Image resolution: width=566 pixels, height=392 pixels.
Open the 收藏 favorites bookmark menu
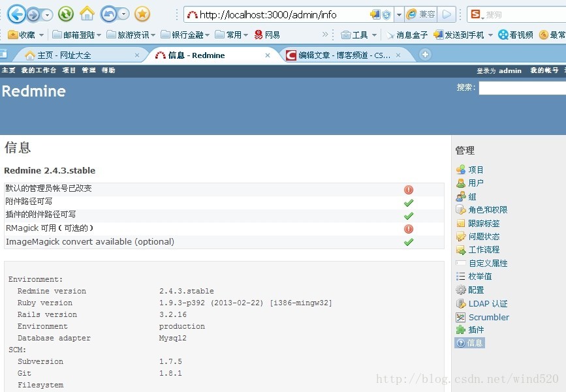(25, 35)
